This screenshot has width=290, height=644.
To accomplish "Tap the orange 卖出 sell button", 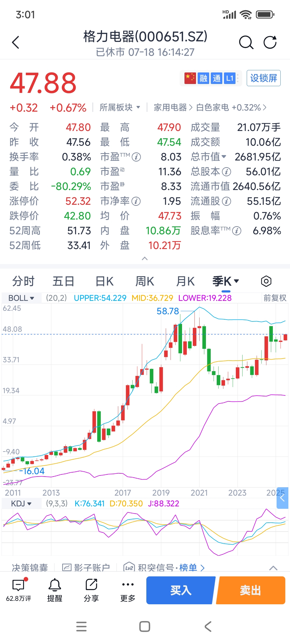I will [x=251, y=590].
